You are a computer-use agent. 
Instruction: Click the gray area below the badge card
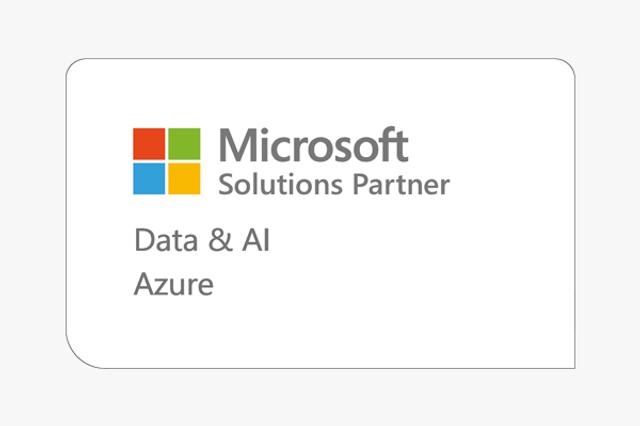click(320, 398)
